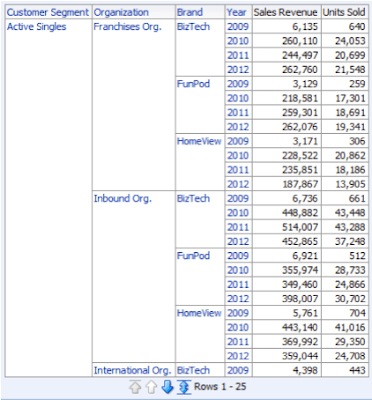Select the 260,110 sales revenue cell
Image resolution: width=372 pixels, height=400 pixels.
pos(287,41)
